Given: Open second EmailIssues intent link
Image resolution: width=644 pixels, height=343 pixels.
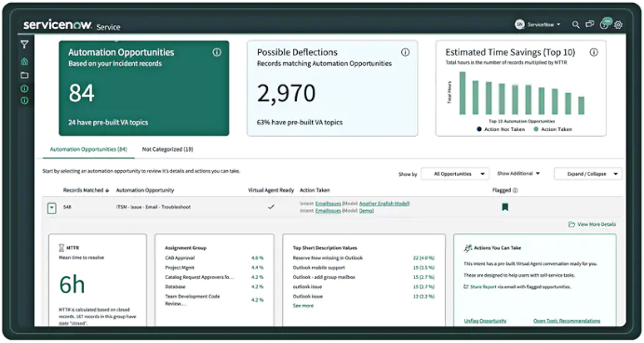Looking at the screenshot, I should point(328,211).
